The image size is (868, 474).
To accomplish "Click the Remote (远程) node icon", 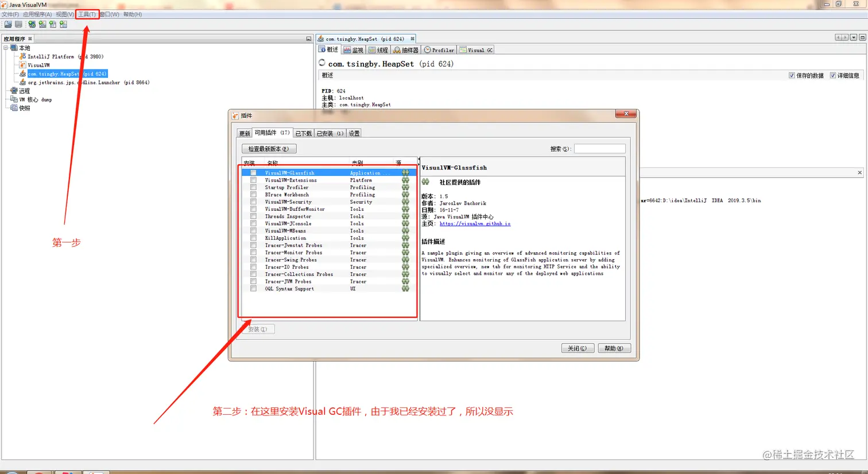I will click(x=14, y=91).
